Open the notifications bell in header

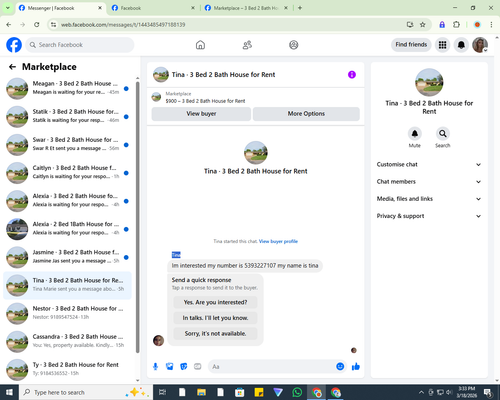461,45
